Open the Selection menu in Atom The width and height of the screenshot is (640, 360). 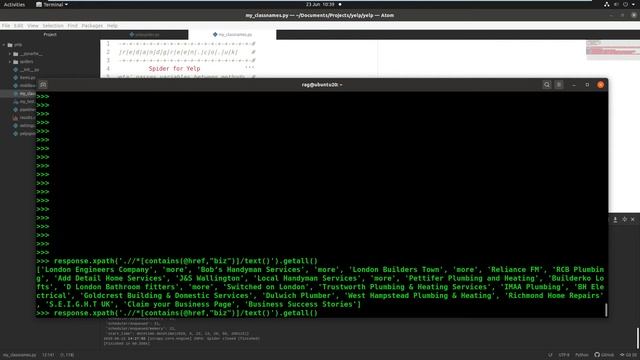coord(53,26)
